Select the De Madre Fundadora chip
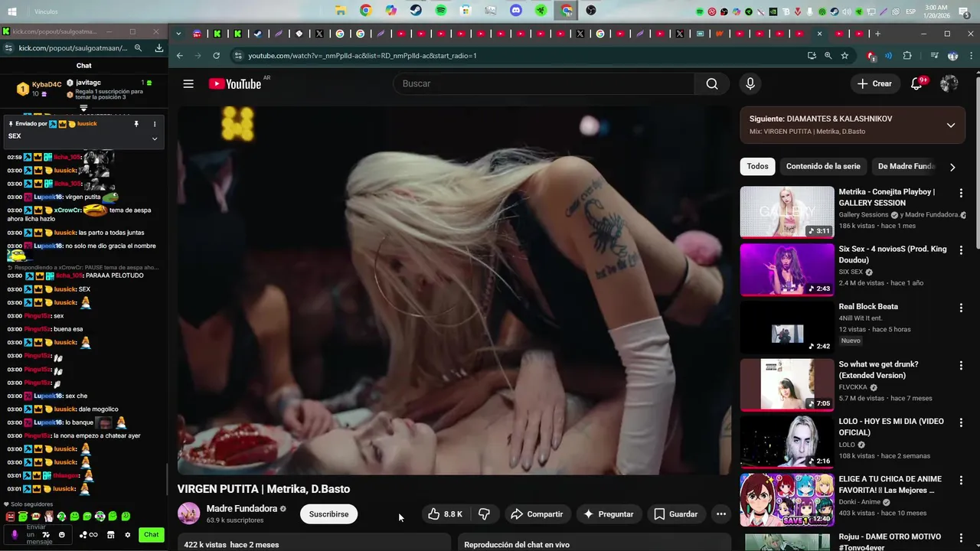Image resolution: width=980 pixels, height=551 pixels. tap(906, 166)
